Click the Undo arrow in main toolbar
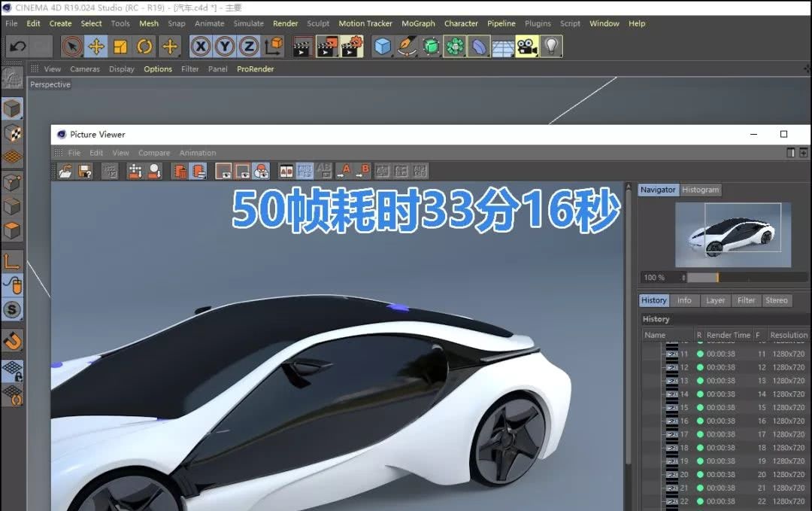The height and width of the screenshot is (511, 812). coord(18,47)
